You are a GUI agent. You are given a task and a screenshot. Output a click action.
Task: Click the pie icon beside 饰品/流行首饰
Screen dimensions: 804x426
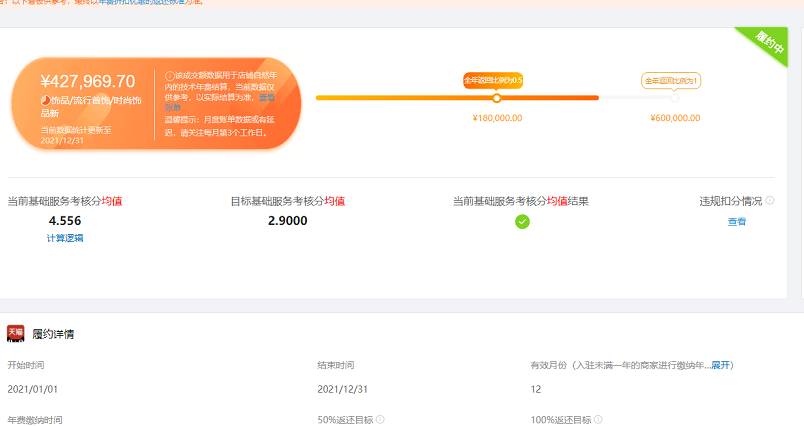46,100
